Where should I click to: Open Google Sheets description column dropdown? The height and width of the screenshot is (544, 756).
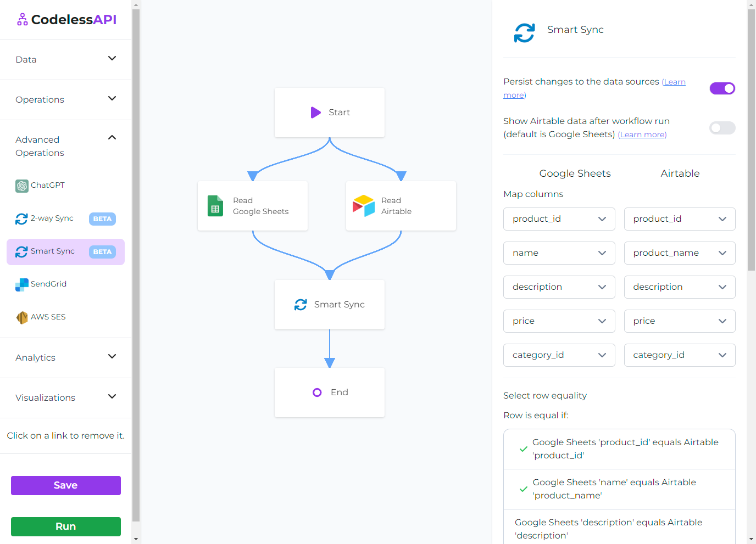tap(559, 287)
